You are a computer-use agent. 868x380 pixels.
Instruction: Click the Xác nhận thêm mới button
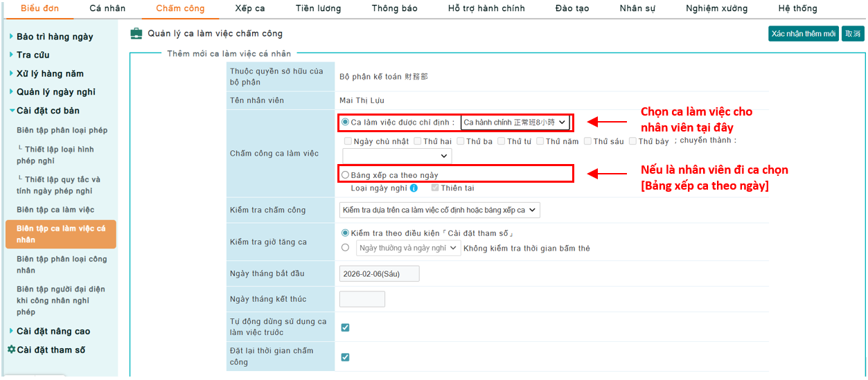point(803,34)
